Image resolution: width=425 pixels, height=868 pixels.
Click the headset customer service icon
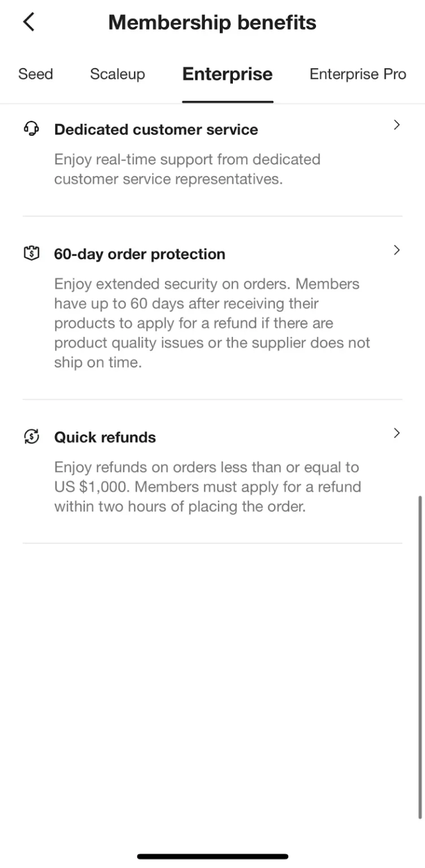pyautogui.click(x=32, y=129)
